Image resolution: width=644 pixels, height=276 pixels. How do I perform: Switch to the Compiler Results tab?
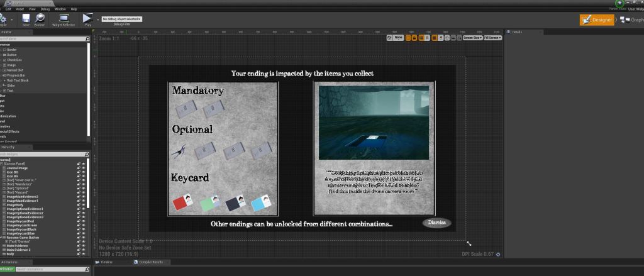(x=150, y=262)
